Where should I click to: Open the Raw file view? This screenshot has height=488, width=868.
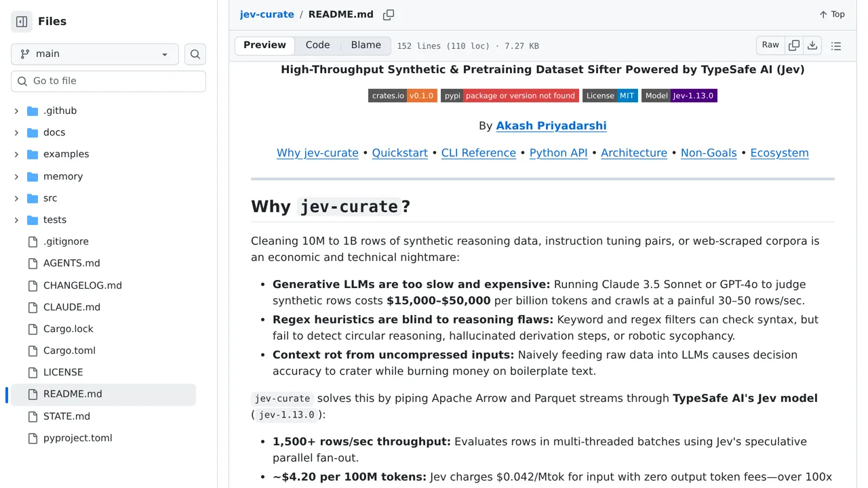pos(770,45)
